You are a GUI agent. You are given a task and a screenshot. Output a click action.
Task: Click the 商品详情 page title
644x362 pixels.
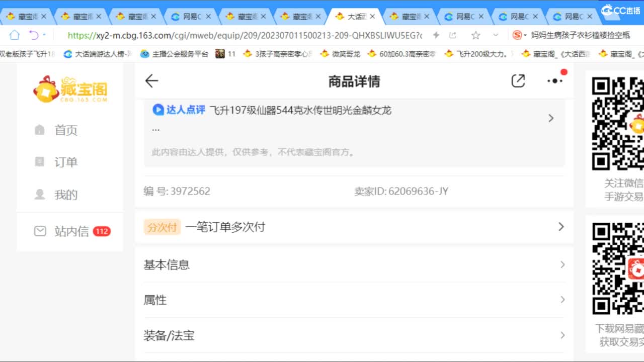tap(354, 81)
